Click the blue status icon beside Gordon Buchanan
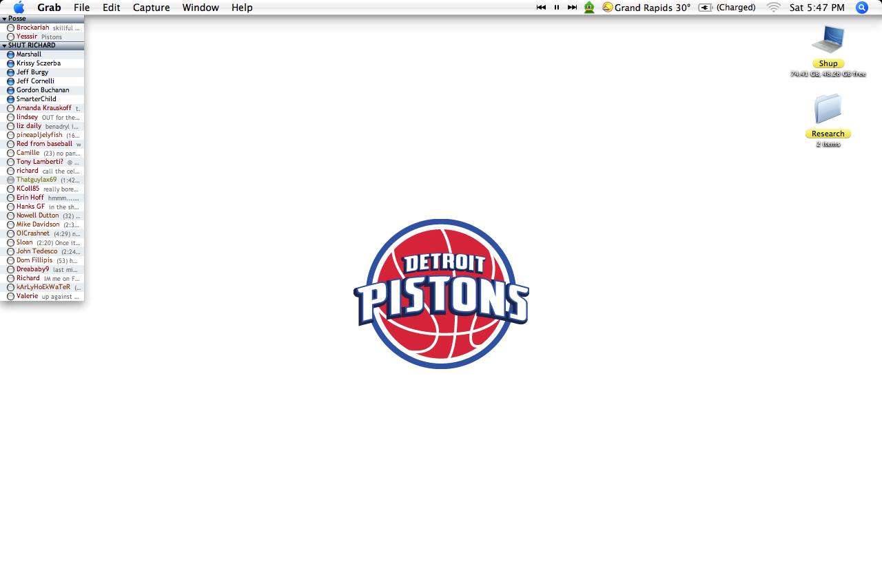This screenshot has height=588, width=882. (10, 90)
